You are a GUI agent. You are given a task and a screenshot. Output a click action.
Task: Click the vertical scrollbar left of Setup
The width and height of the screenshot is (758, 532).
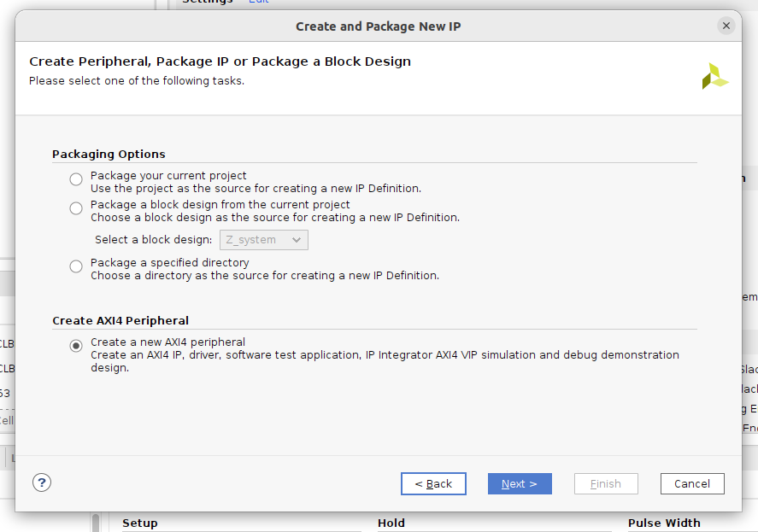96,522
